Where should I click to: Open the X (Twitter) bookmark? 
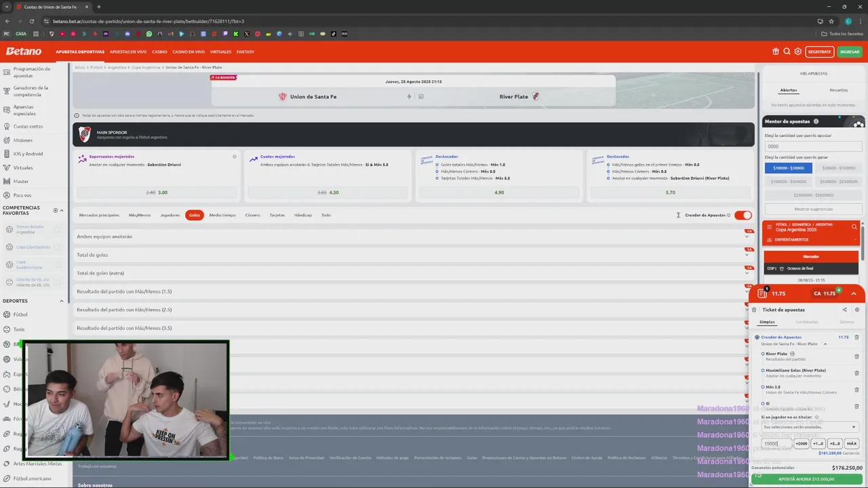point(247,34)
